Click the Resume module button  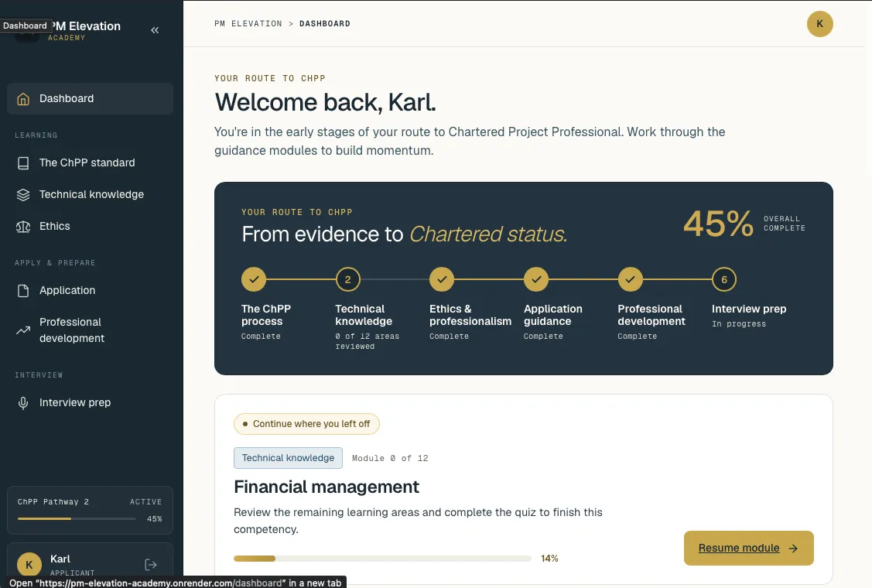pos(748,548)
